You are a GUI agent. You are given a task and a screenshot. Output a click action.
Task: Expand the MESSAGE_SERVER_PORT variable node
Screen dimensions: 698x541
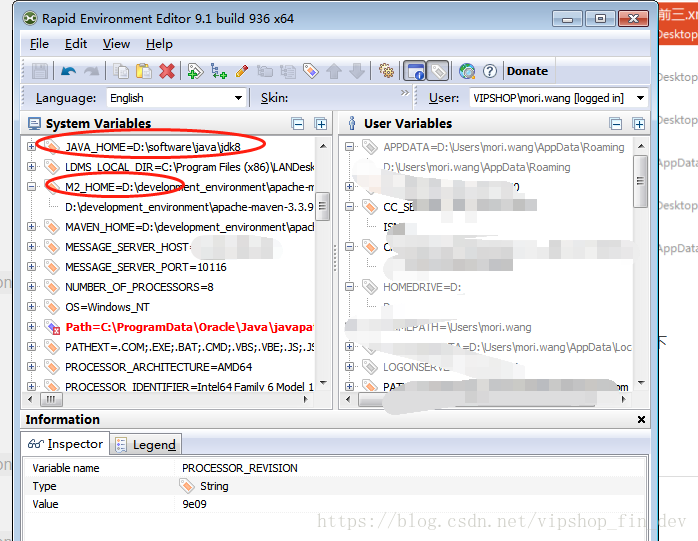coord(31,267)
